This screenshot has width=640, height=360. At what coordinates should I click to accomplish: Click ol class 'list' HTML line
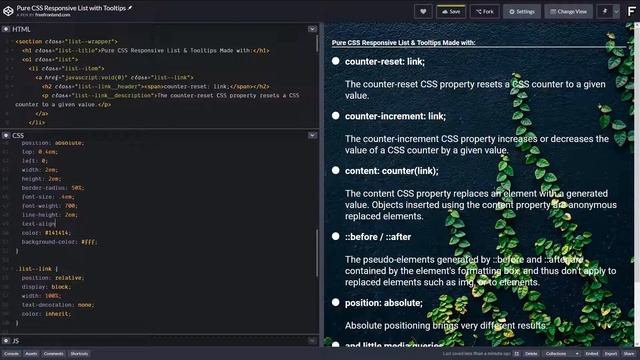tap(50, 60)
